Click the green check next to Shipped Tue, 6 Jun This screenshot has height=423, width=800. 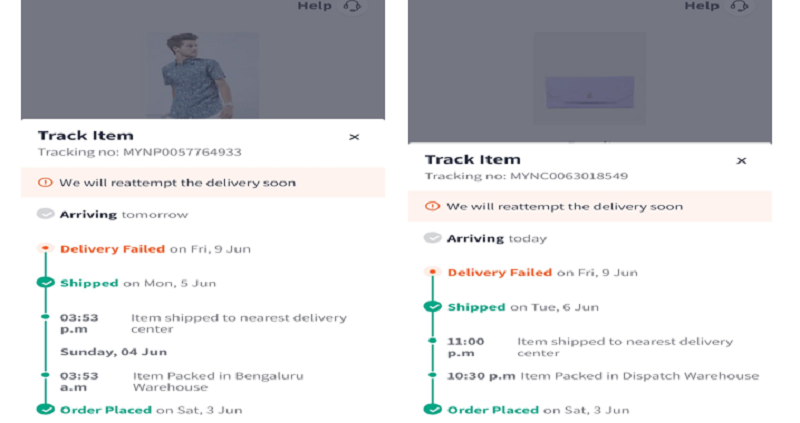[433, 307]
